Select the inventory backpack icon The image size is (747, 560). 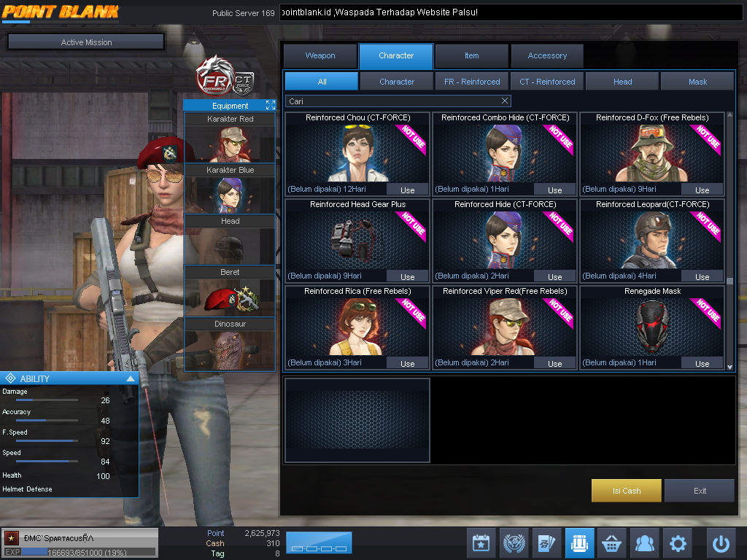[579, 542]
